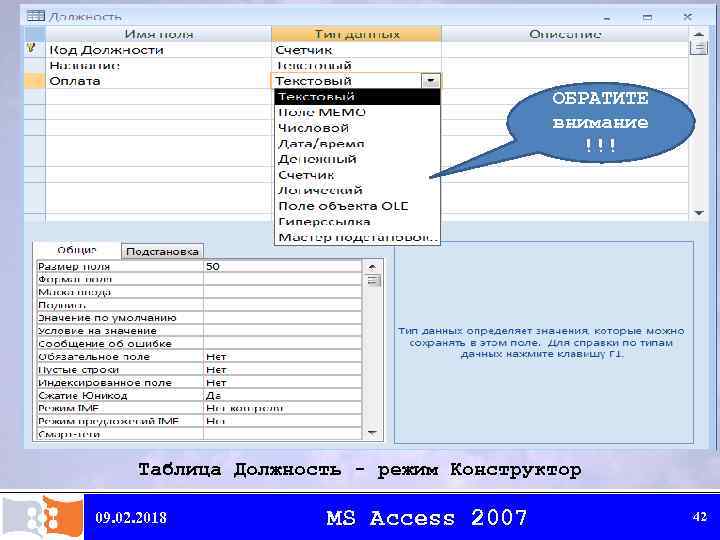Click the primary key icon beside Код Должности
Viewport: 720px width, 540px height.
pyautogui.click(x=32, y=47)
